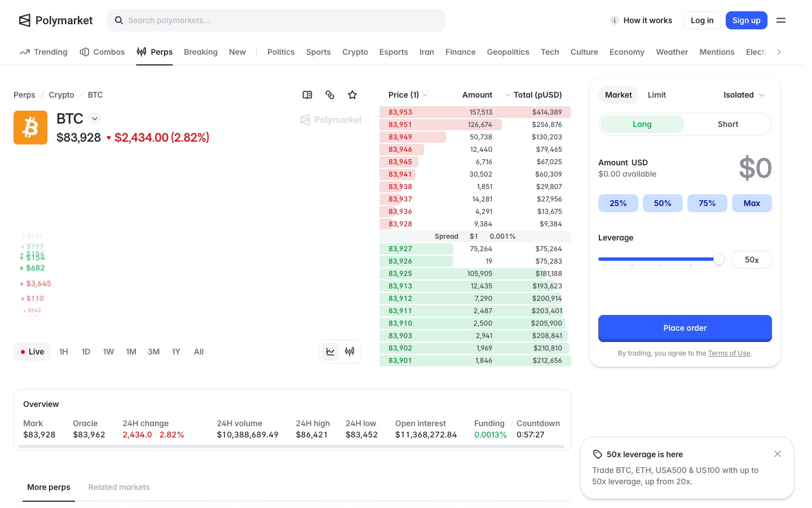The image size is (812, 508).
Task: Click the Perps breadcrumb link
Action: (24, 95)
